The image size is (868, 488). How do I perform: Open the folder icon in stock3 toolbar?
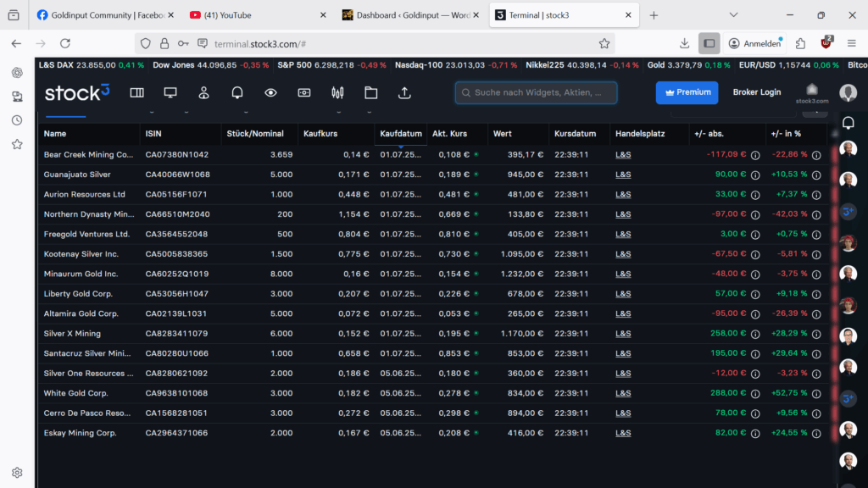371,93
